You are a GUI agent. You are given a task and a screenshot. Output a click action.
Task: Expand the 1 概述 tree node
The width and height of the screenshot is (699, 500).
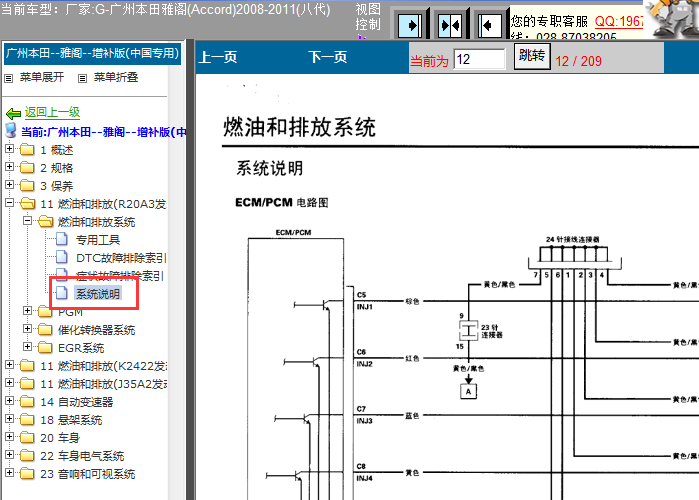pyautogui.click(x=9, y=149)
